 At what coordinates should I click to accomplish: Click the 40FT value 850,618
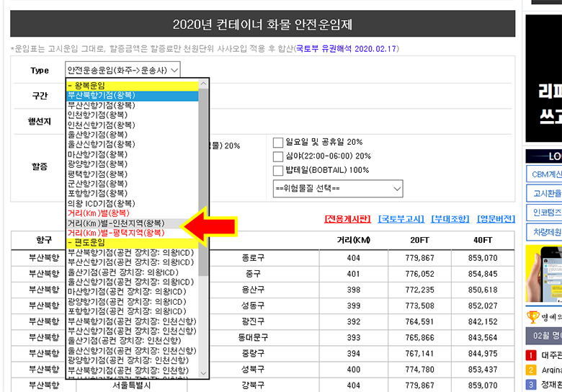[x=483, y=290]
